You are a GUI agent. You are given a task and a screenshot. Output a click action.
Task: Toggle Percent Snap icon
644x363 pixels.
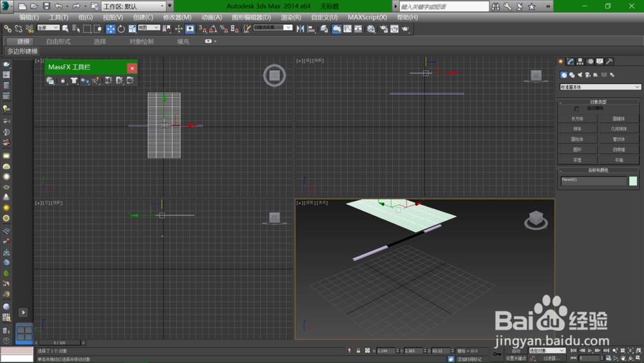pyautogui.click(x=224, y=29)
